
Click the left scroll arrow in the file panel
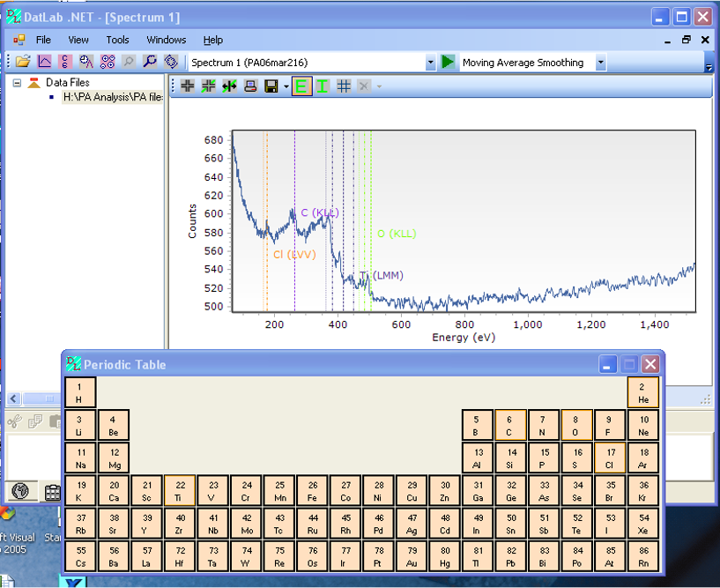14,398
